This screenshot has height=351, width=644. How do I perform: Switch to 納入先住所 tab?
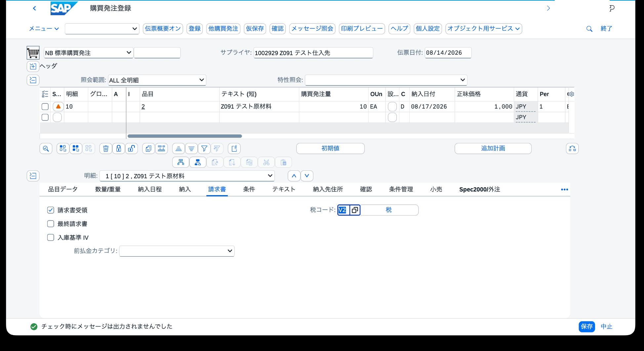tap(328, 189)
